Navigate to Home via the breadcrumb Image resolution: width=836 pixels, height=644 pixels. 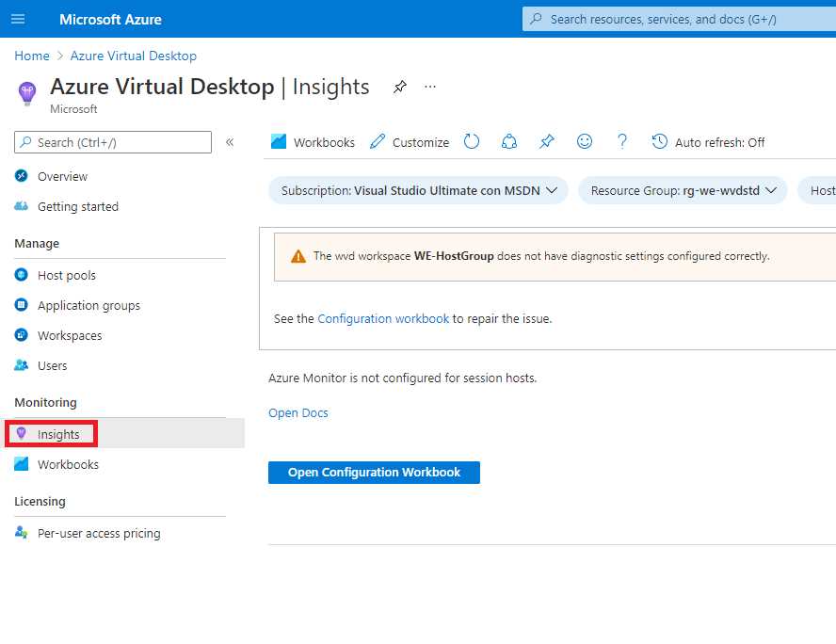click(x=31, y=56)
